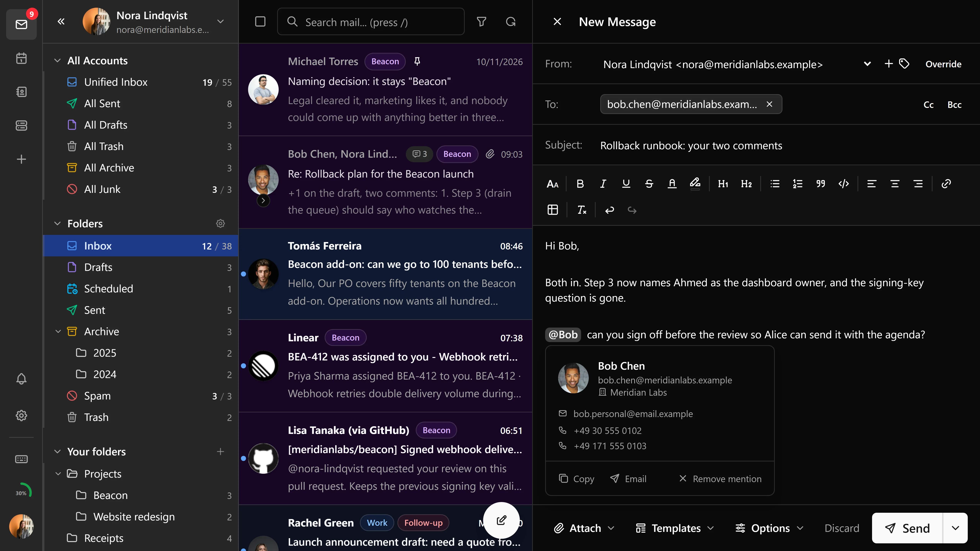Click the highlight color pen icon
The height and width of the screenshot is (551, 980).
[x=695, y=184]
